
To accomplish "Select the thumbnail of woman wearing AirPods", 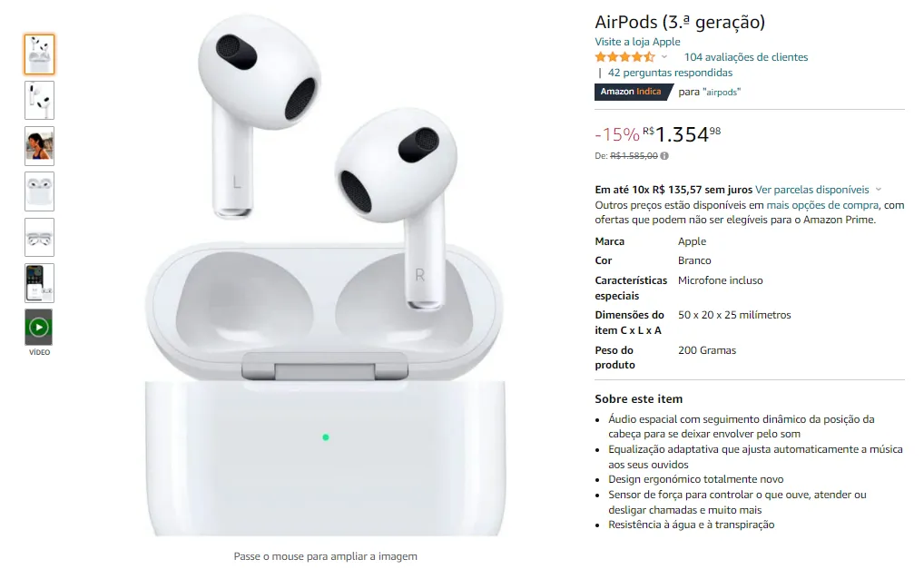I will pyautogui.click(x=39, y=145).
